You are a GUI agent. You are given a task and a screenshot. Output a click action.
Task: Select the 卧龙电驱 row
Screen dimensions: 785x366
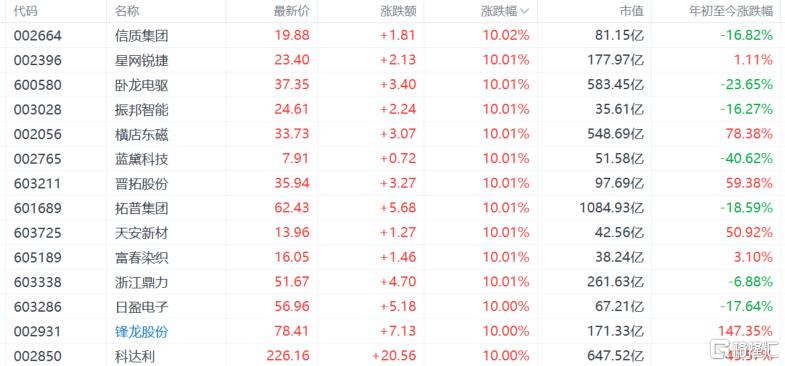tap(392, 85)
